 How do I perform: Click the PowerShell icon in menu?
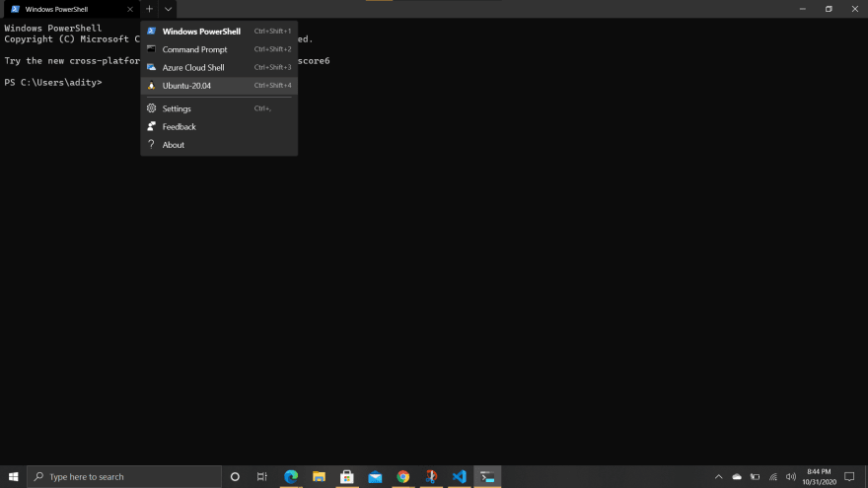[x=151, y=31]
